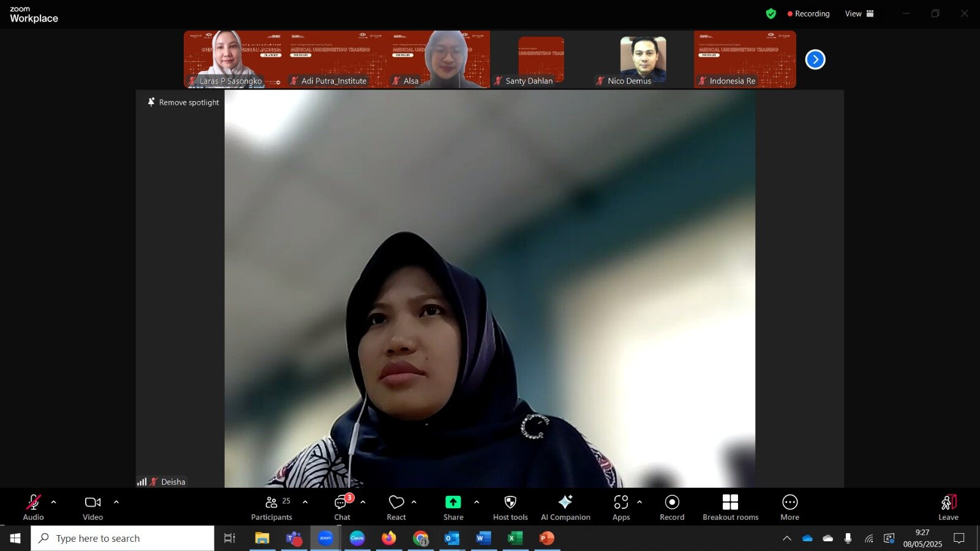Leave the meeting

(x=948, y=508)
